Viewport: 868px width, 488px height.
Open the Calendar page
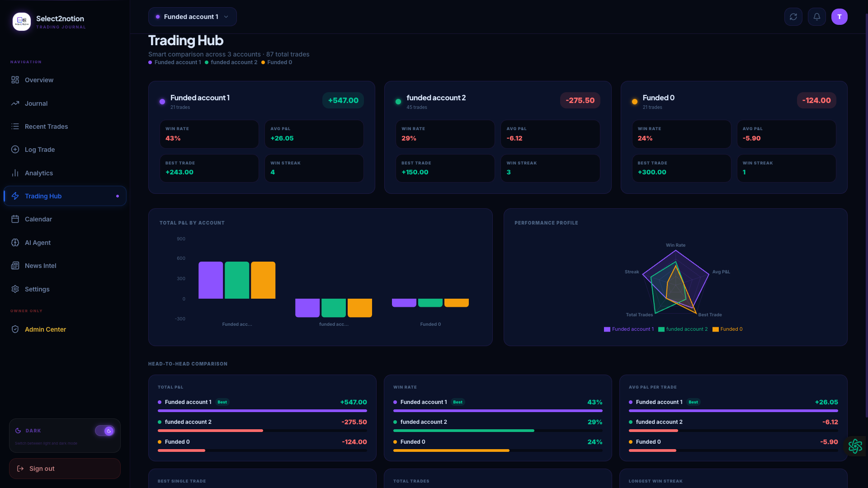(x=65, y=219)
